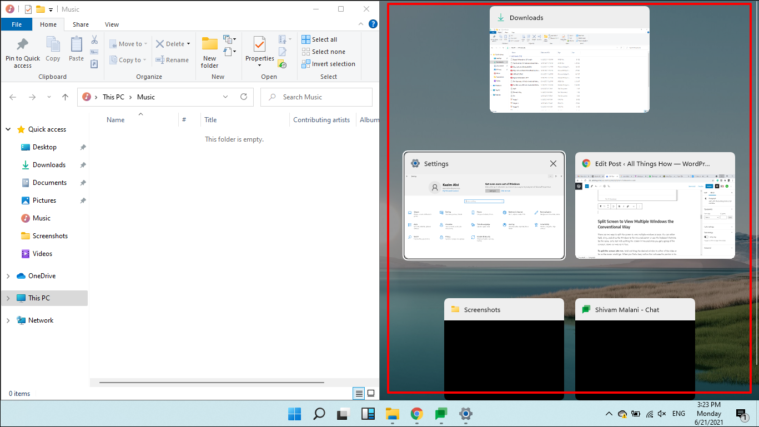Show hidden tray icons chevron
Screen dimensions: 759x427
coord(609,413)
